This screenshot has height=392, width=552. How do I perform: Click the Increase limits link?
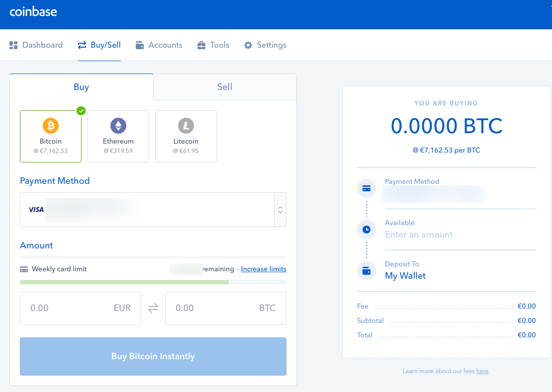(264, 269)
